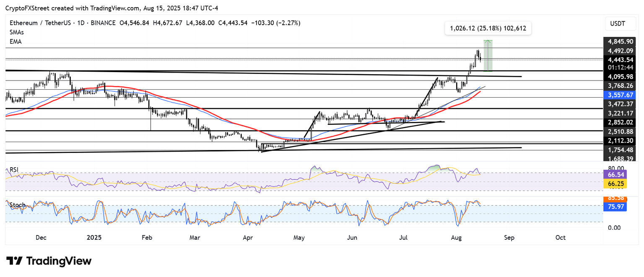
Task: Toggle the SMAs indicator legend
Action: 17,32
